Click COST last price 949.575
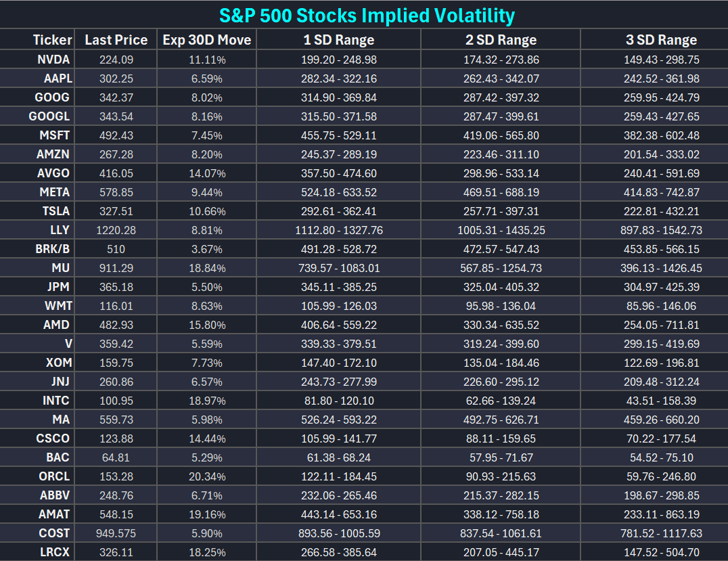The height and width of the screenshot is (561, 728). click(116, 533)
